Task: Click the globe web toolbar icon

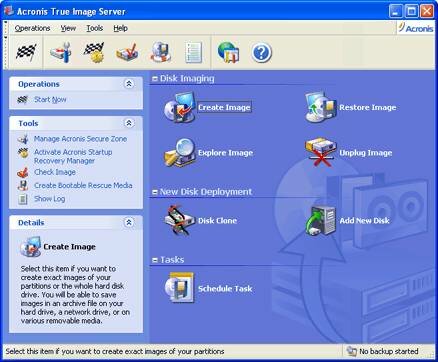Action: pos(228,52)
